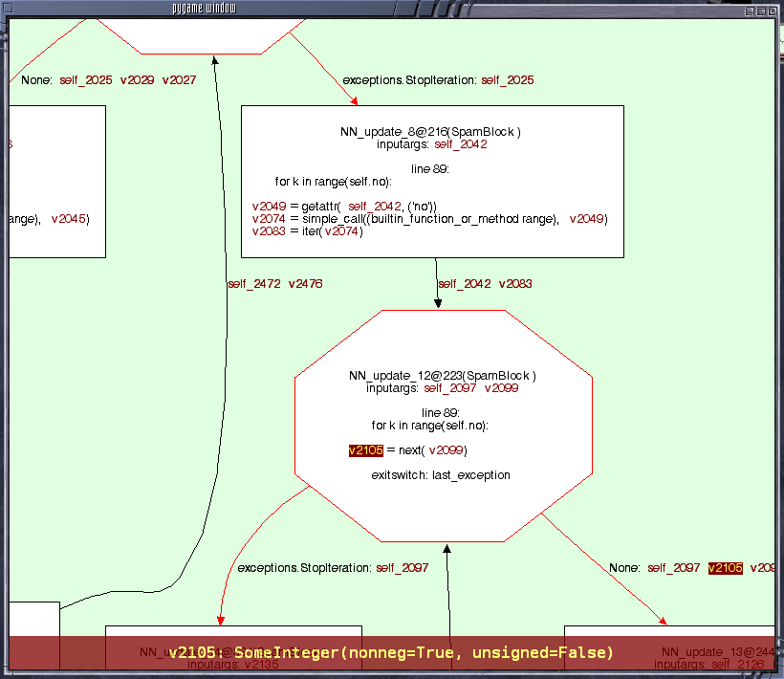Click the NN_update_13@244 node at bottom right

coord(669,648)
